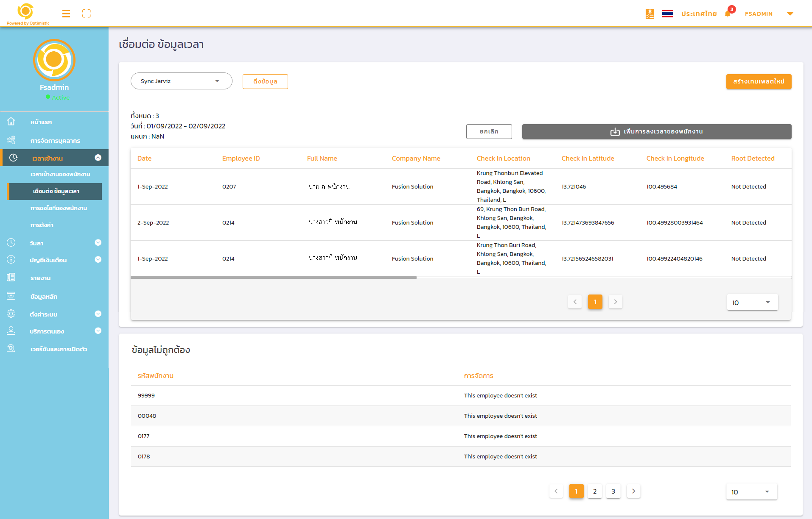Click สร้างเทมเพลตใหม่ button
Image resolution: width=812 pixels, height=519 pixels.
[x=759, y=81]
